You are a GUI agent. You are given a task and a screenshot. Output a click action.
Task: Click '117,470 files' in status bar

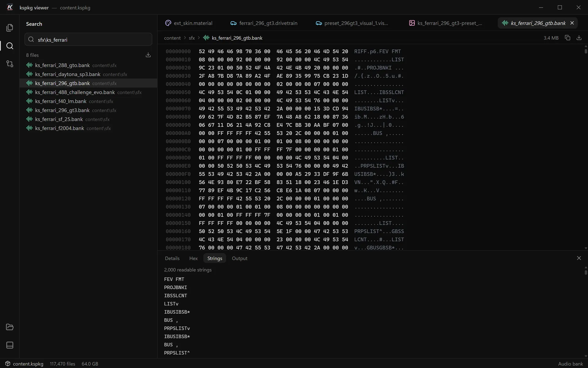(x=62, y=364)
